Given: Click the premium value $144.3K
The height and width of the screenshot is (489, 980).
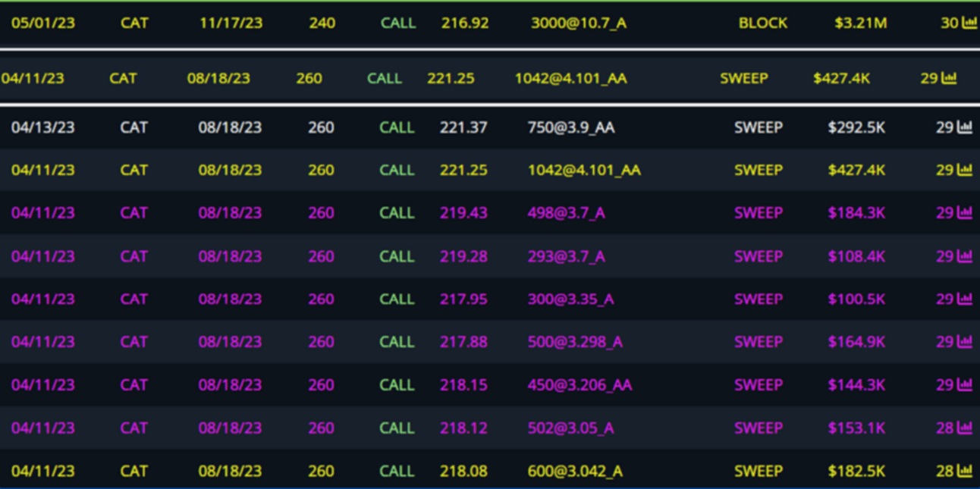Looking at the screenshot, I should coord(856,384).
